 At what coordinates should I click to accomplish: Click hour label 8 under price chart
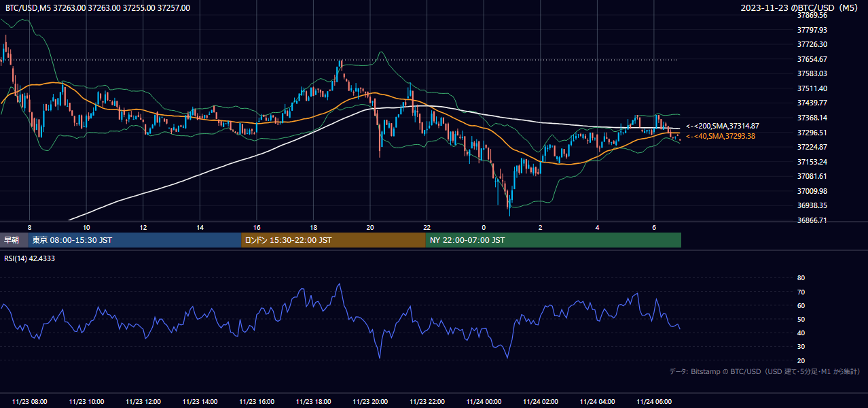point(29,227)
